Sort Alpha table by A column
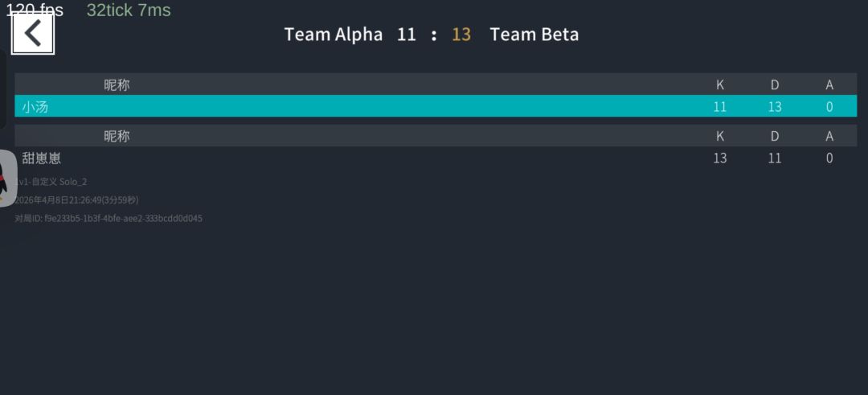This screenshot has width=868, height=395. point(829,84)
